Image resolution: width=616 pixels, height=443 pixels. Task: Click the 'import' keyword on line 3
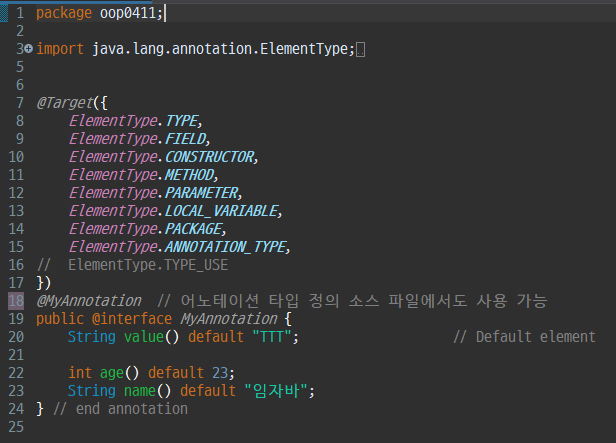60,49
